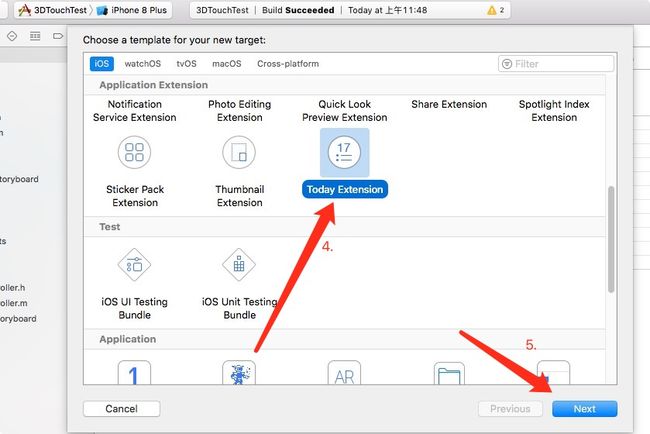This screenshot has height=434, width=650.
Task: Click the Cancel button
Action: (x=121, y=409)
